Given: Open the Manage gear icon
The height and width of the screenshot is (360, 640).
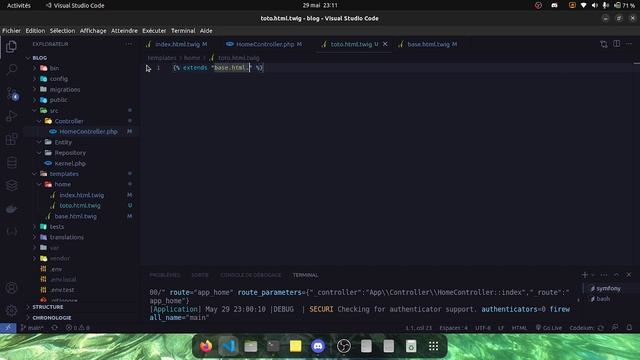Looking at the screenshot, I should pyautogui.click(x=11, y=311).
